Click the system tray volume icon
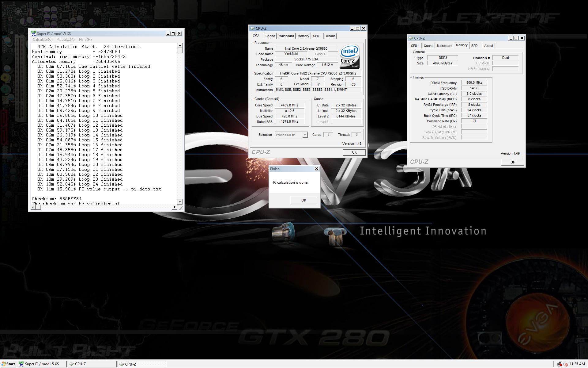Screen dimensions: 588x368 click(565, 364)
